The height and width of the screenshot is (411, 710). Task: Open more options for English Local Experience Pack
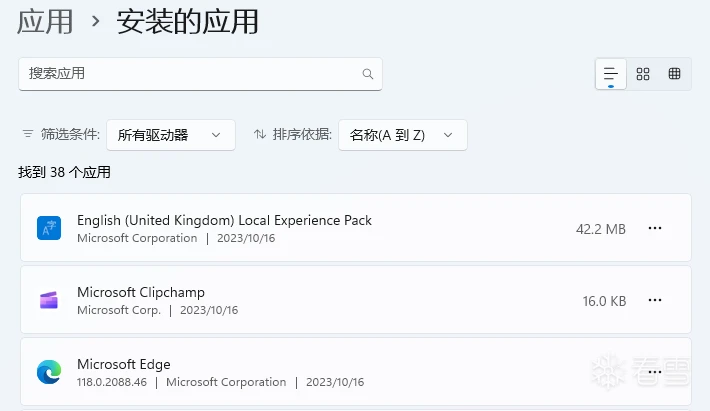point(655,228)
